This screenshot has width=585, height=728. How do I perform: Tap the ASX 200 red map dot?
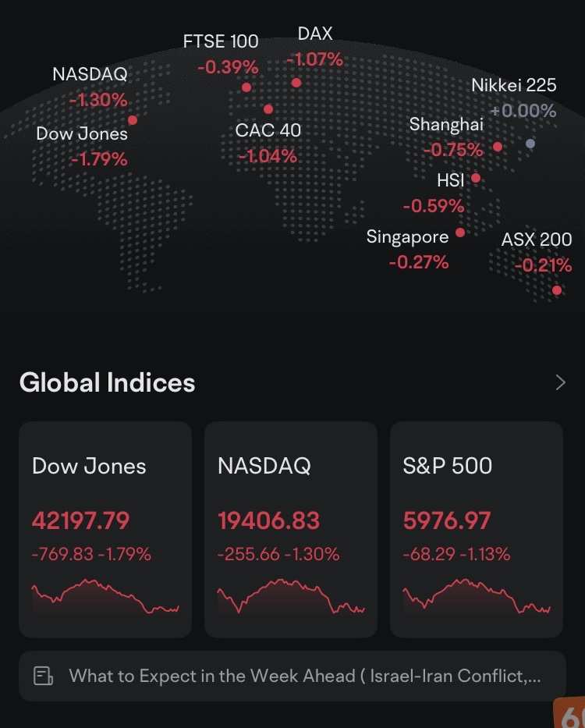557,290
